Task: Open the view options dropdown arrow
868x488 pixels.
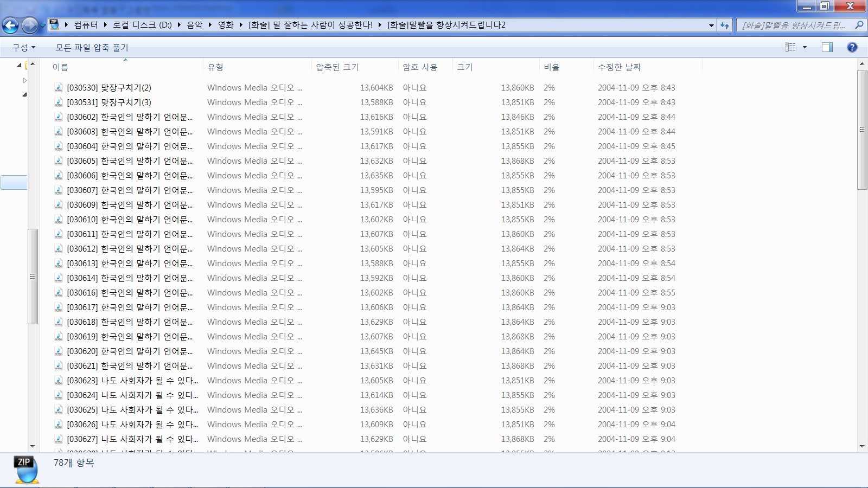Action: pos(805,47)
